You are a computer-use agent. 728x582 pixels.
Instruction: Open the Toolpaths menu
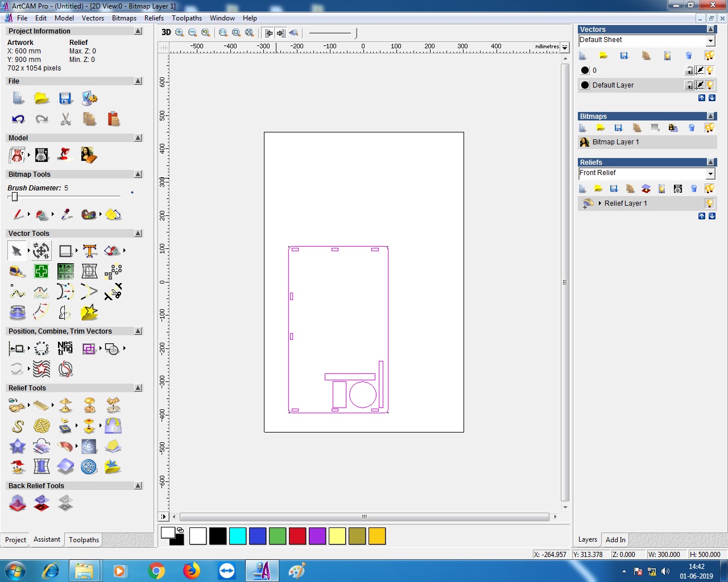[x=187, y=18]
